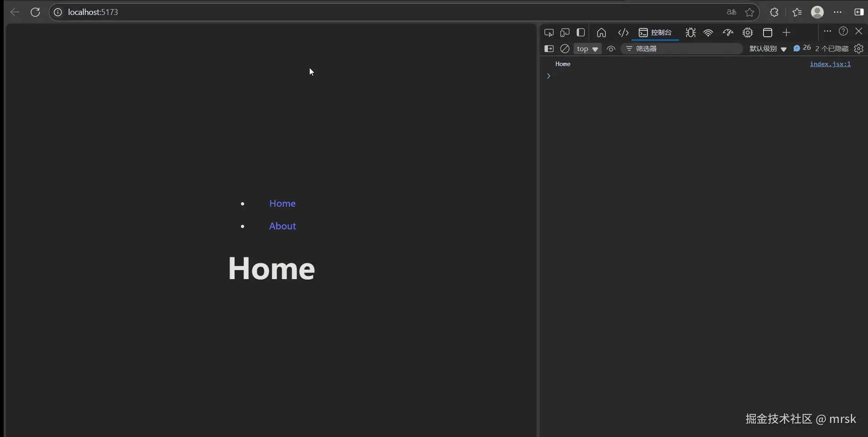
Task: Open the DevTools Welcome home tab
Action: [601, 33]
